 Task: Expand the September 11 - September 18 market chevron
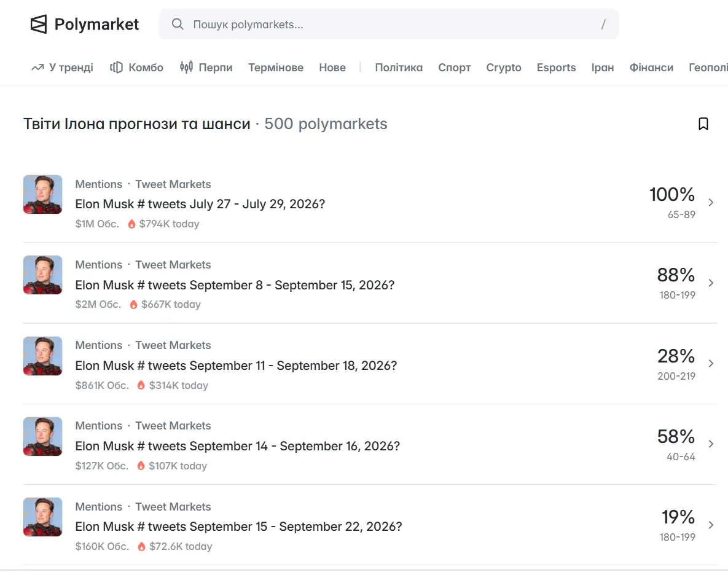click(x=711, y=364)
